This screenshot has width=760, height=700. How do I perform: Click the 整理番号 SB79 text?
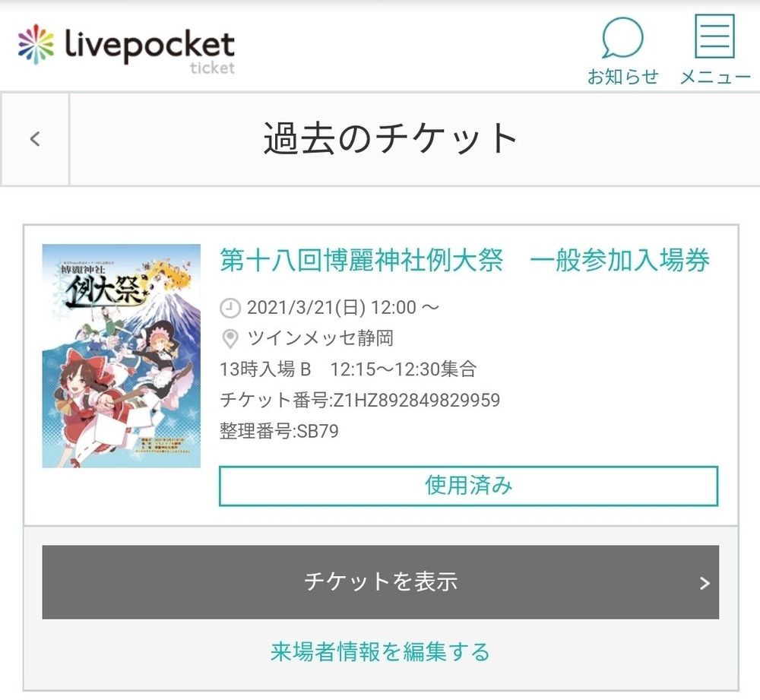coord(279,431)
